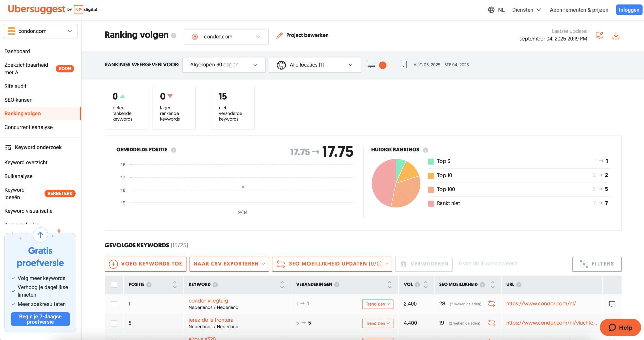Viewport: 644px width, 340px height.
Task: Open the condor.com dropdown next to title
Action: [226, 37]
